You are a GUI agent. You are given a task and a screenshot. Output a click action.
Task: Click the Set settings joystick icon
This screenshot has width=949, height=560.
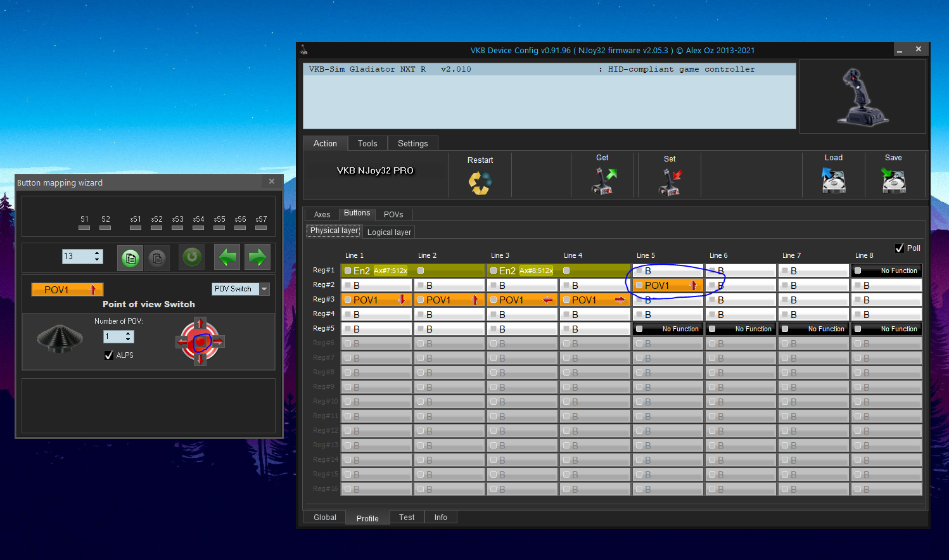(x=670, y=182)
